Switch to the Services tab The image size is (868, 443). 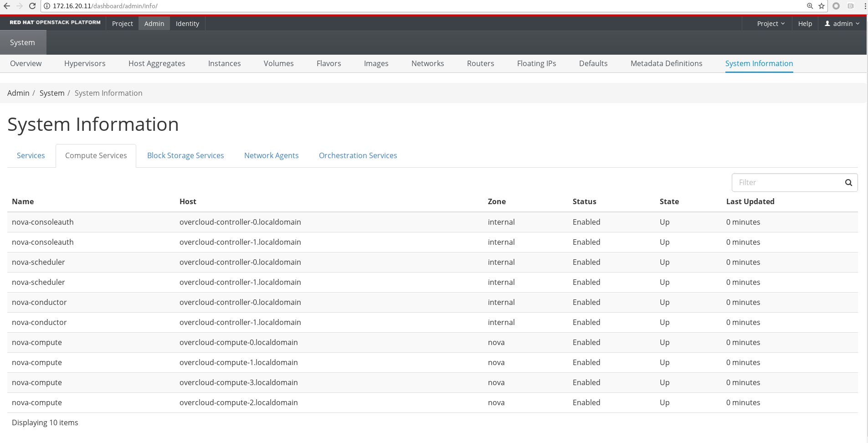(x=31, y=155)
